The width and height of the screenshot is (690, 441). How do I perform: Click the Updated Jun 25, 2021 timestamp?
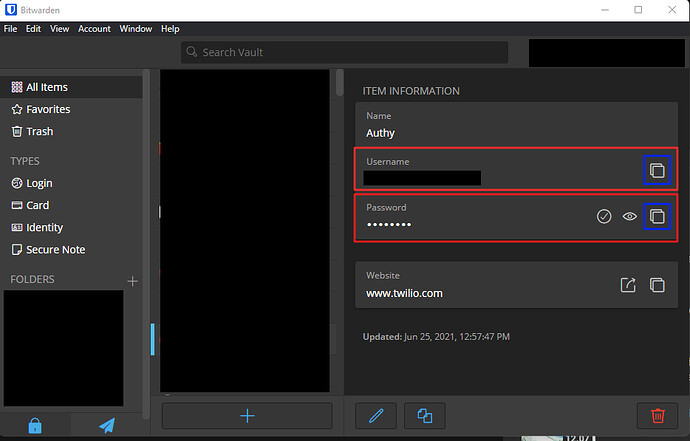pos(436,337)
